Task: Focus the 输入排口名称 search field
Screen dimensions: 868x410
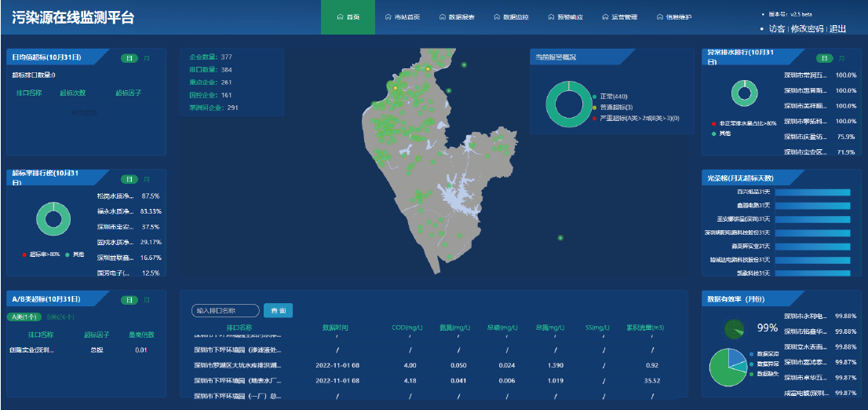Action: [x=224, y=311]
